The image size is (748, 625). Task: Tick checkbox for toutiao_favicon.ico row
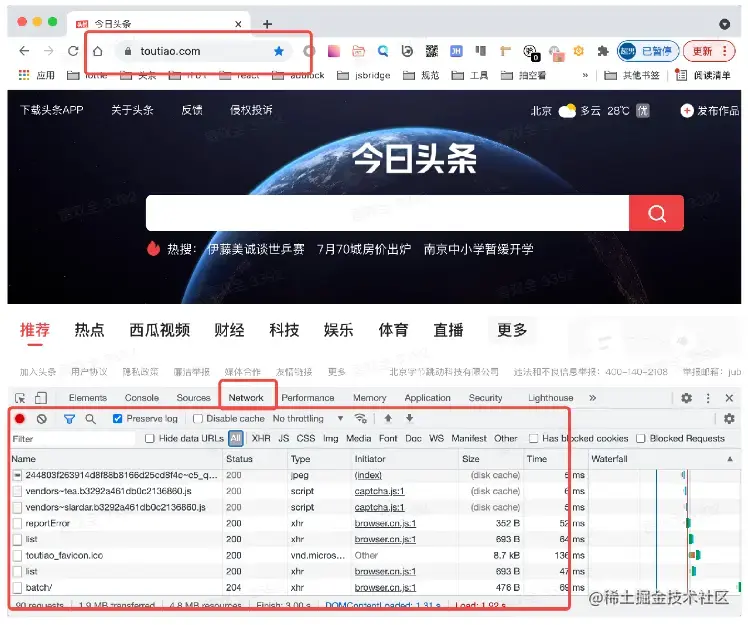18,555
